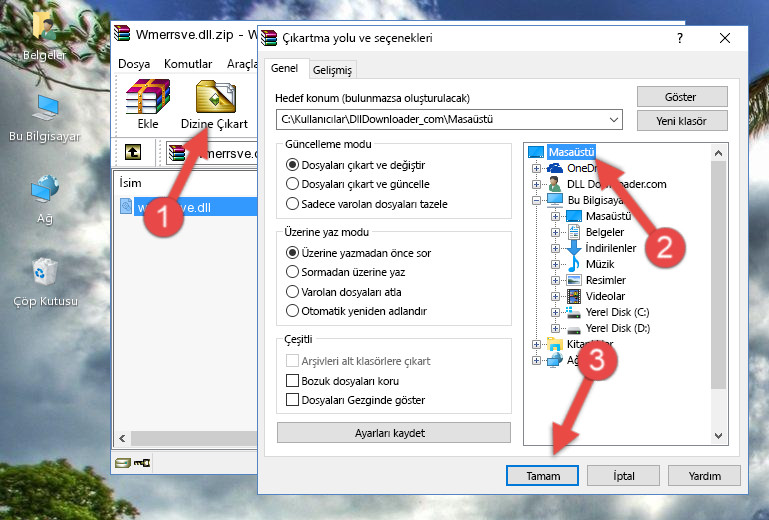Expand the Yerel Disk (D:) tree node
This screenshot has width=769, height=520.
(555, 329)
